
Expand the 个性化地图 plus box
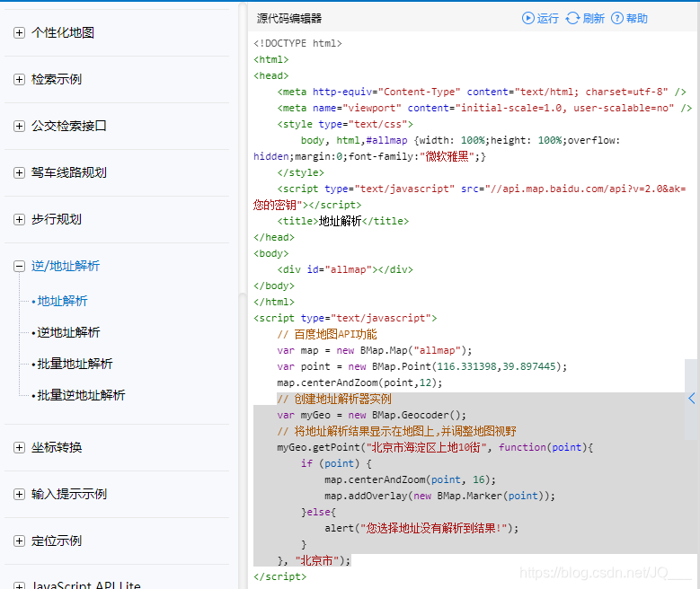[19, 32]
